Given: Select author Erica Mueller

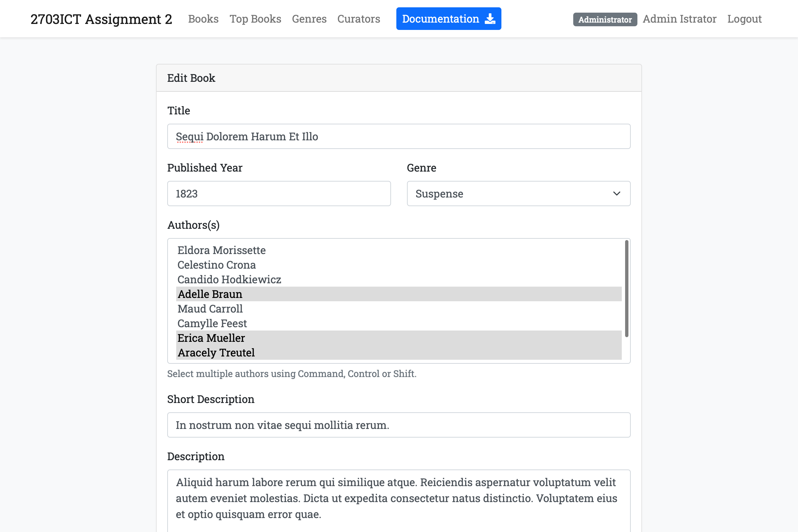Looking at the screenshot, I should coord(399,338).
